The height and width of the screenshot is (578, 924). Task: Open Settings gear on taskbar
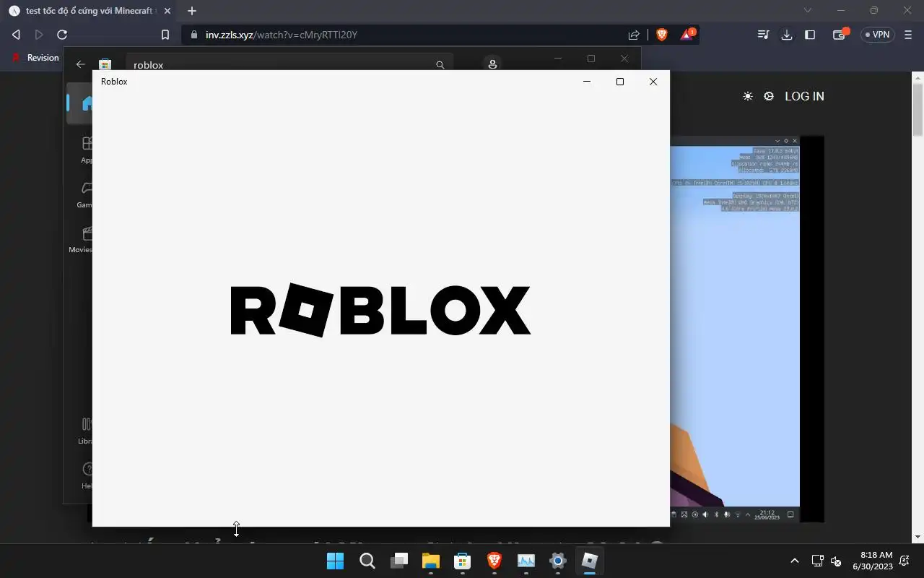tap(558, 561)
